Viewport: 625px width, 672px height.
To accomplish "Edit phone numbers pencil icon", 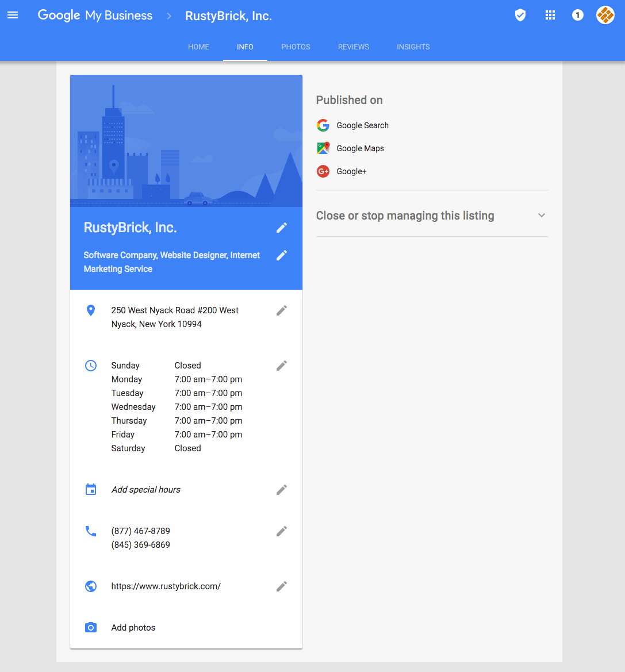I will (x=282, y=531).
